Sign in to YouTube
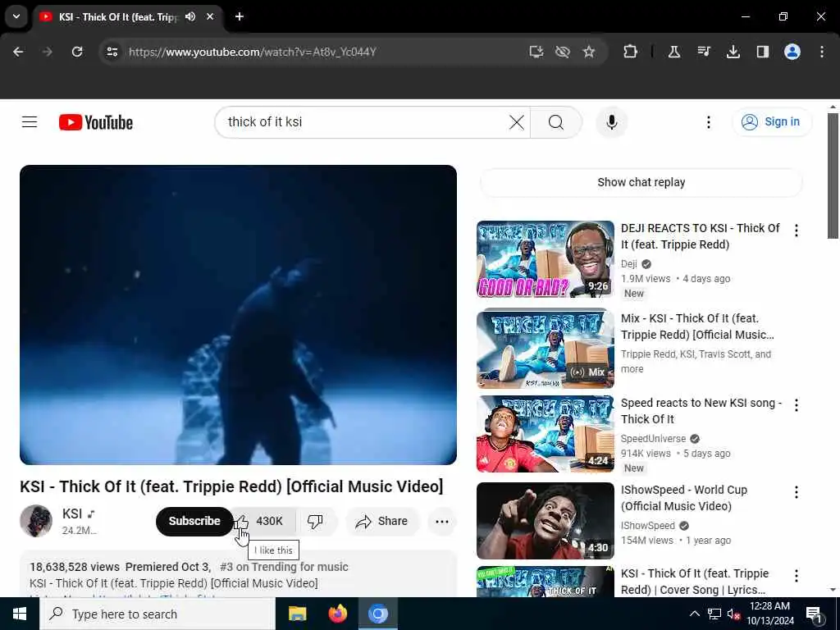 771,122
